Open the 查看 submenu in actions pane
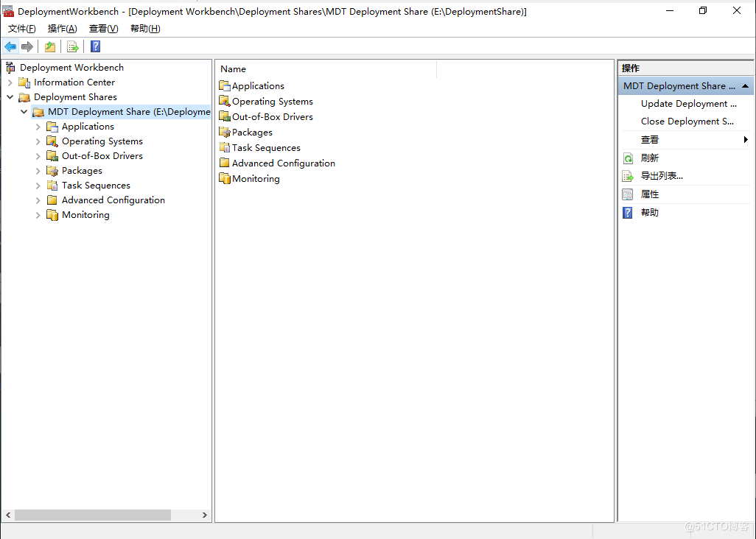 (x=685, y=140)
